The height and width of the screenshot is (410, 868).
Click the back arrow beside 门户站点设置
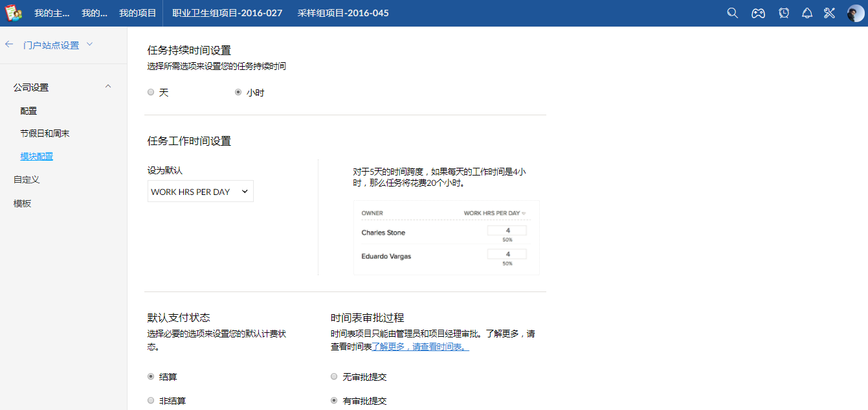(x=9, y=45)
